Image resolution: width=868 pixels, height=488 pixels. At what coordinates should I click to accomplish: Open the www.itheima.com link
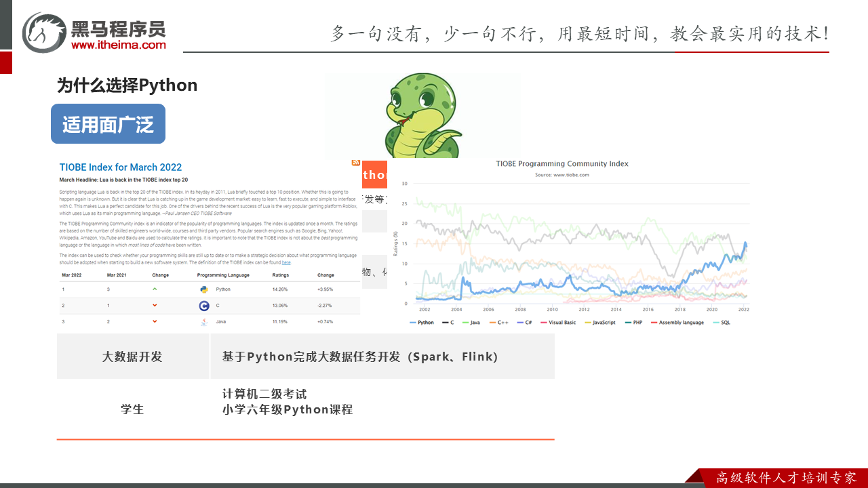pyautogui.click(x=118, y=45)
